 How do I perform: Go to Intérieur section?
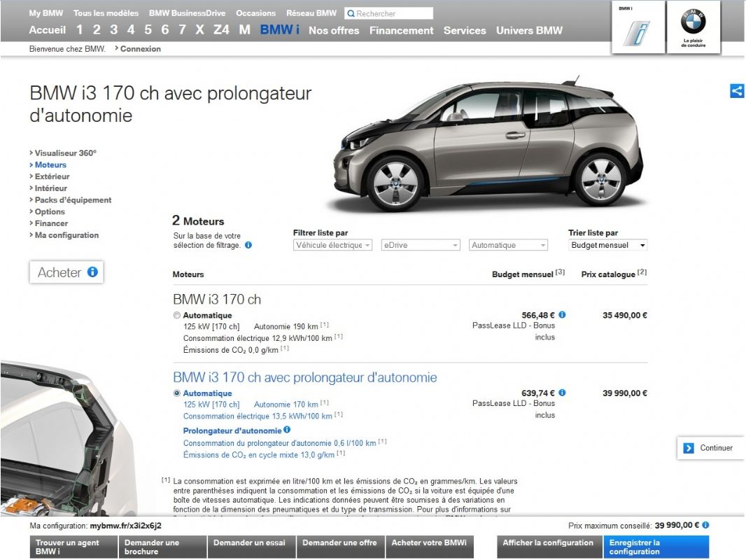pyautogui.click(x=50, y=188)
